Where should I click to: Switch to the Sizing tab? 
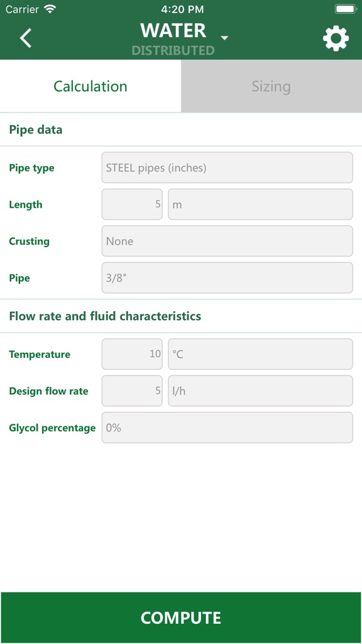pyautogui.click(x=271, y=86)
